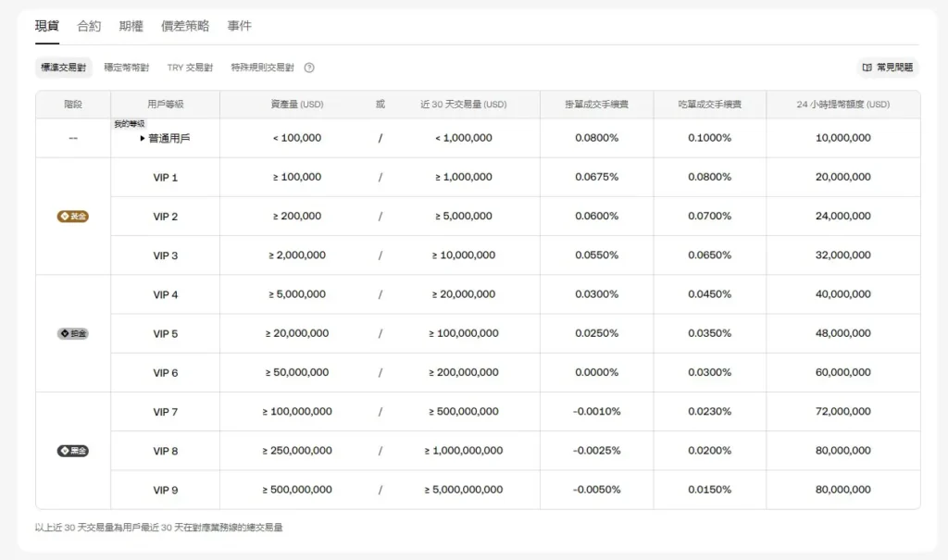Viewport: 948px width, 560px height.
Task: Click the 我的等級 label
Action: [x=130, y=124]
